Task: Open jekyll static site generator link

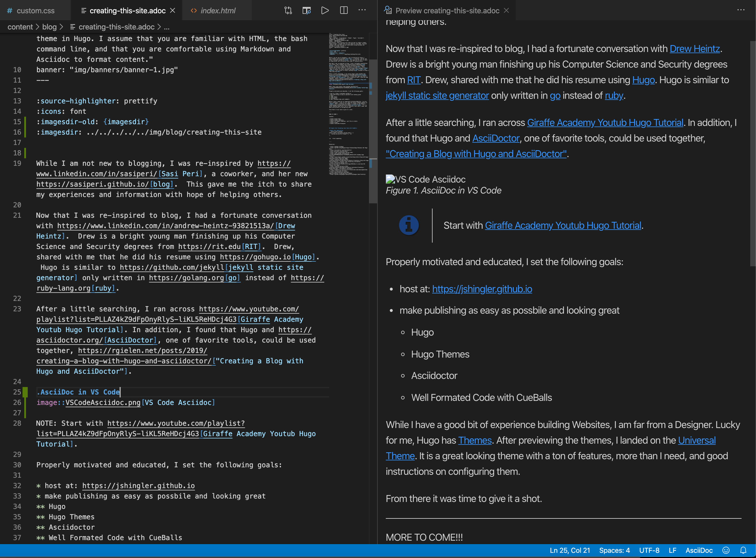Action: pyautogui.click(x=437, y=95)
